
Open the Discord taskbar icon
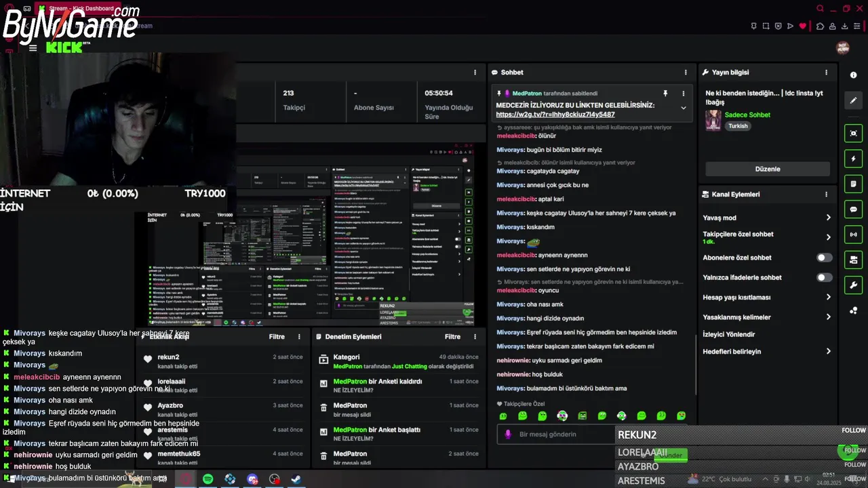252,479
